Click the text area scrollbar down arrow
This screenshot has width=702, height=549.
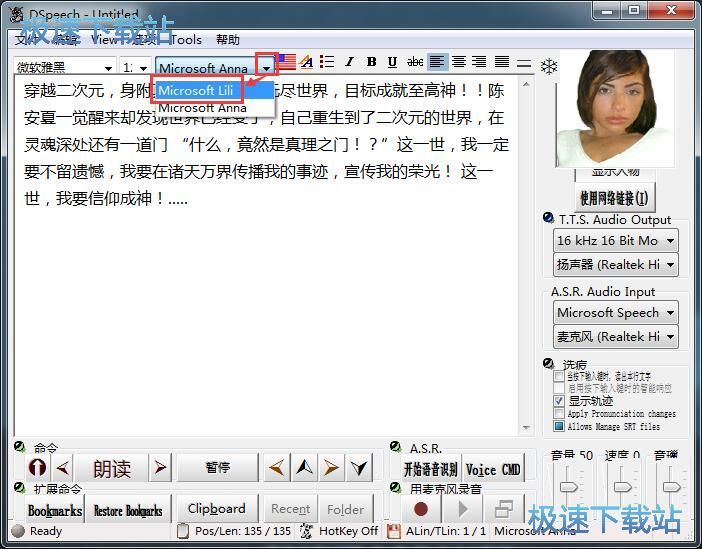[x=526, y=428]
